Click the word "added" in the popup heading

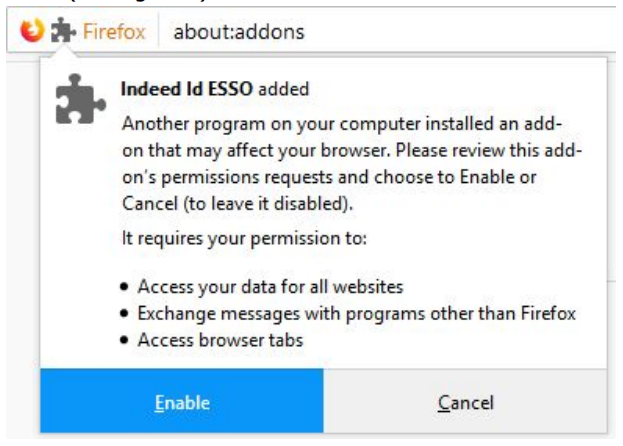click(284, 90)
